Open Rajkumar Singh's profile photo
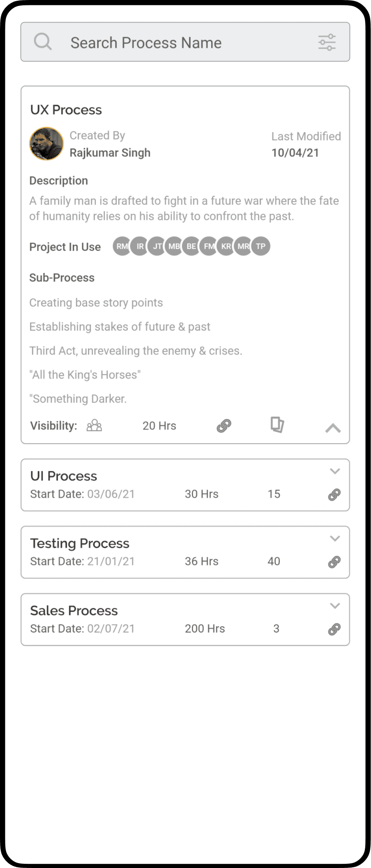Viewport: 371px width, 868px height. click(46, 144)
